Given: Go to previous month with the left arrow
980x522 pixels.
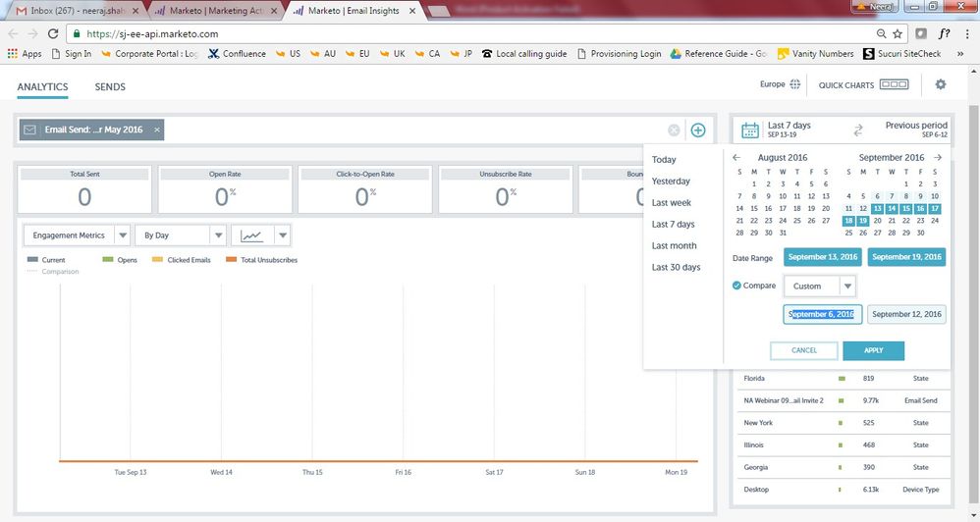Looking at the screenshot, I should pyautogui.click(x=736, y=157).
